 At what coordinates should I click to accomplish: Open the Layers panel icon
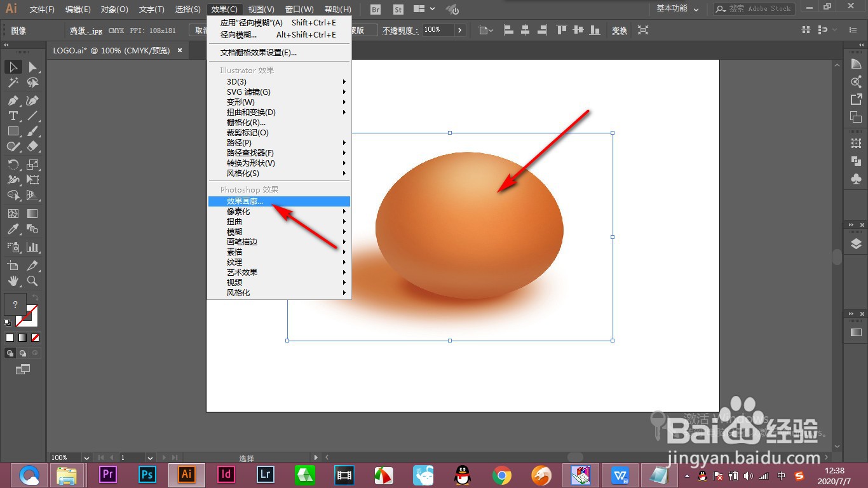click(x=855, y=244)
